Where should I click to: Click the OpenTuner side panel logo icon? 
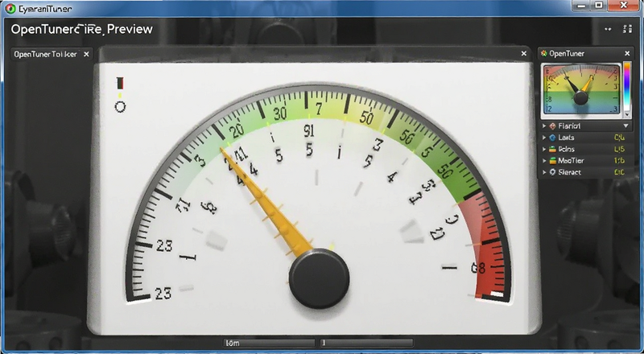[544, 53]
